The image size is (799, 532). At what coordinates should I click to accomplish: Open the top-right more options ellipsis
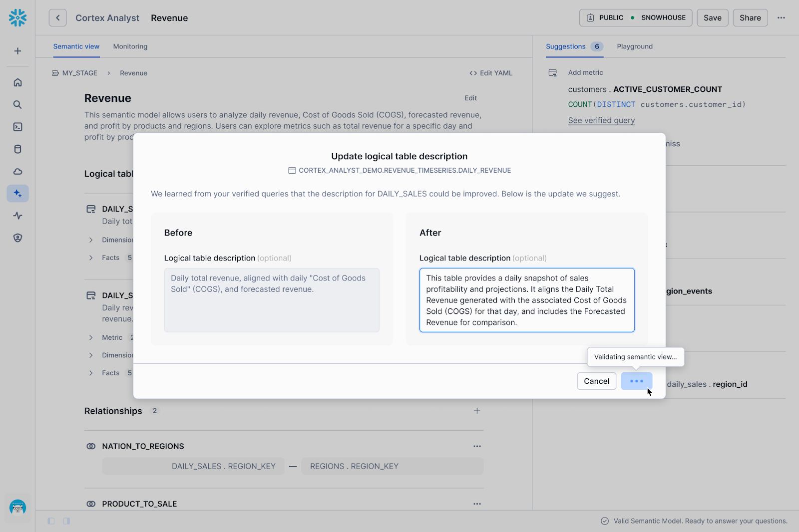(781, 18)
